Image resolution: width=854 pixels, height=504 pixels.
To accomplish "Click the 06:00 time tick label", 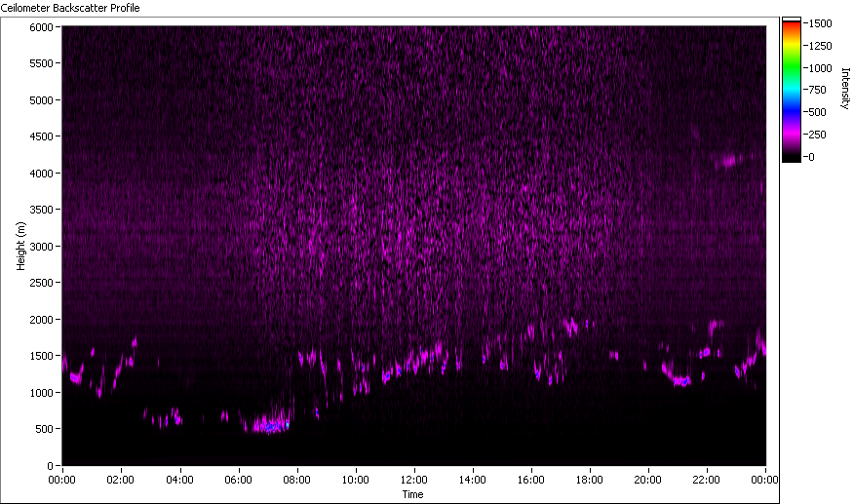I will (x=238, y=480).
